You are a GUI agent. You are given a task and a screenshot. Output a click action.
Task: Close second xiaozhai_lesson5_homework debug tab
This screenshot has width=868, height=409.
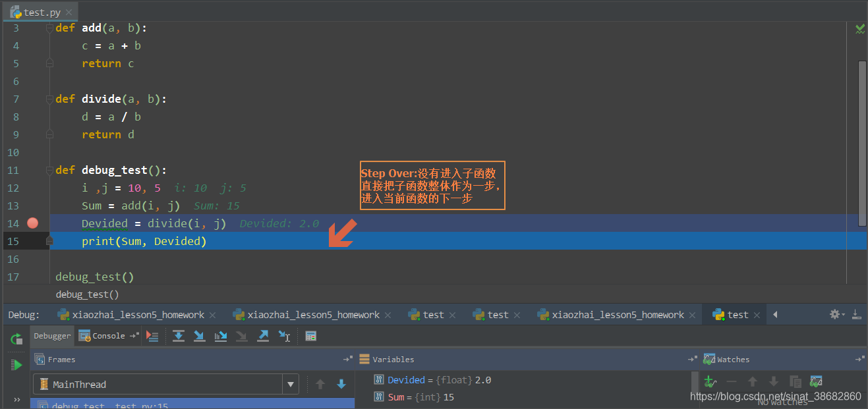388,315
